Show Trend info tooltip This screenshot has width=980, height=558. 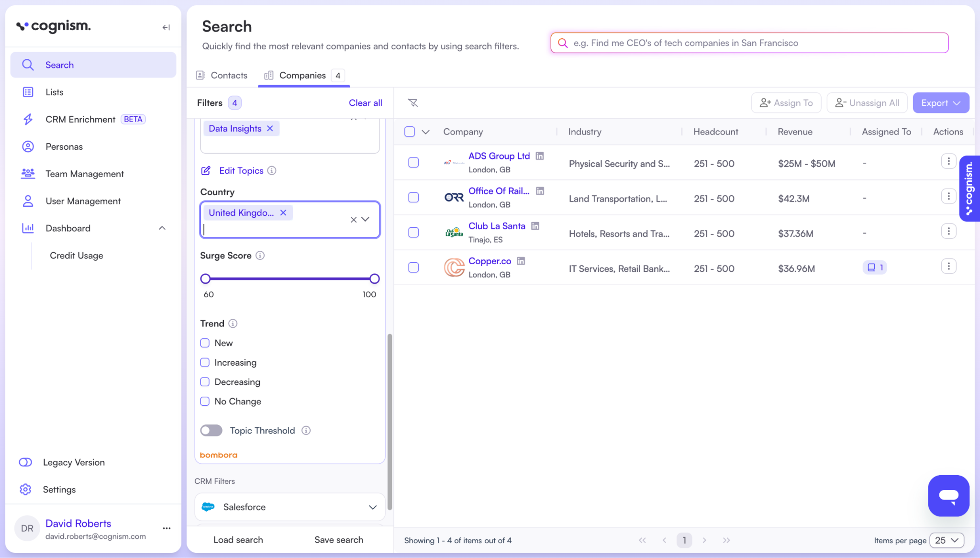coord(233,324)
